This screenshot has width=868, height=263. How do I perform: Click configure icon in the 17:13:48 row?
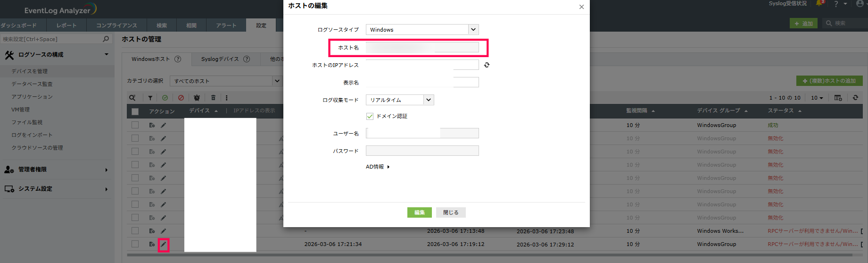coord(152,231)
